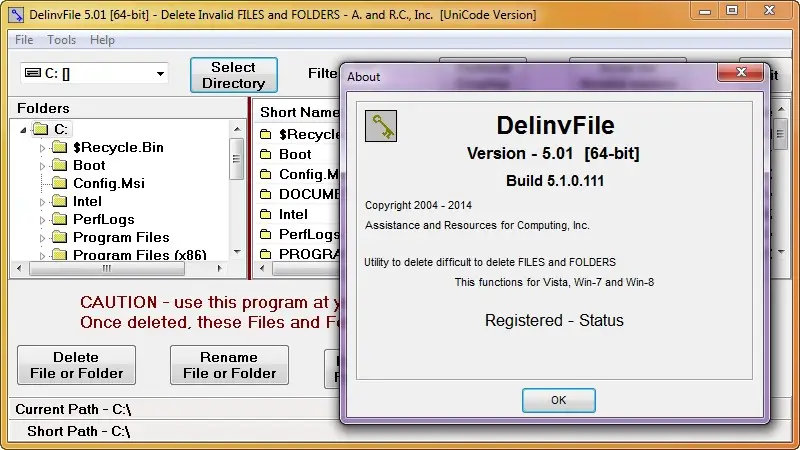Select $Recycle.Bin label in Folders tree
Image resolution: width=800 pixels, height=450 pixels.
coord(118,147)
